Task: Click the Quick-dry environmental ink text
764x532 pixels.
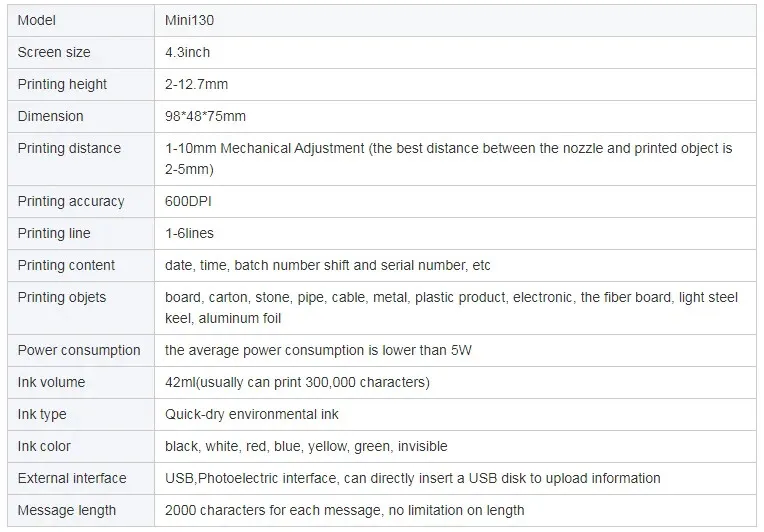Action: 251,414
